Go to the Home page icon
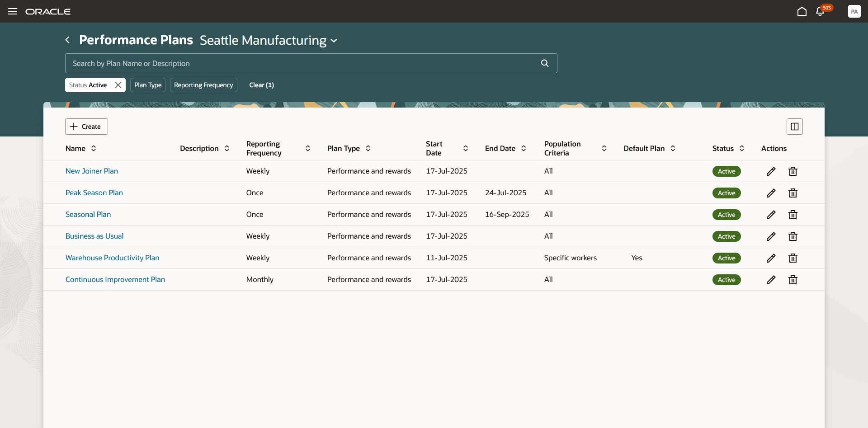The height and width of the screenshot is (428, 868). click(802, 11)
